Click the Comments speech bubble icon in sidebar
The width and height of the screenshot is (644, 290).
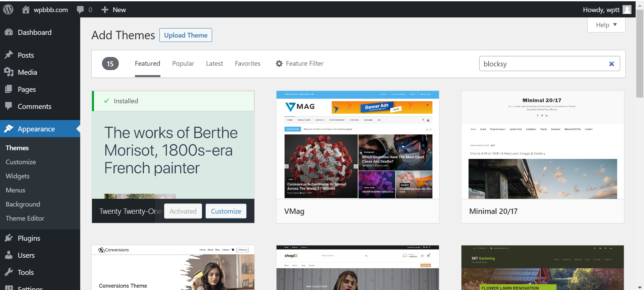click(9, 106)
